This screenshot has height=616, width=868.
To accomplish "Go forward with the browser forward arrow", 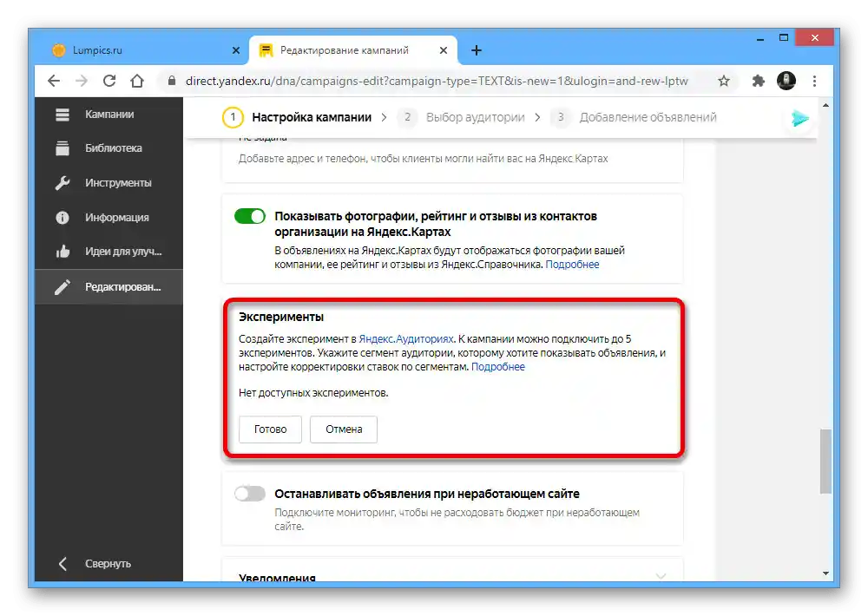I will 82,82.
